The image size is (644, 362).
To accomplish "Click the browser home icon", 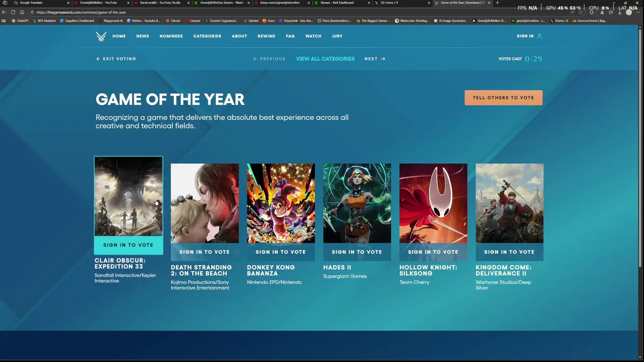I will pos(22,12).
